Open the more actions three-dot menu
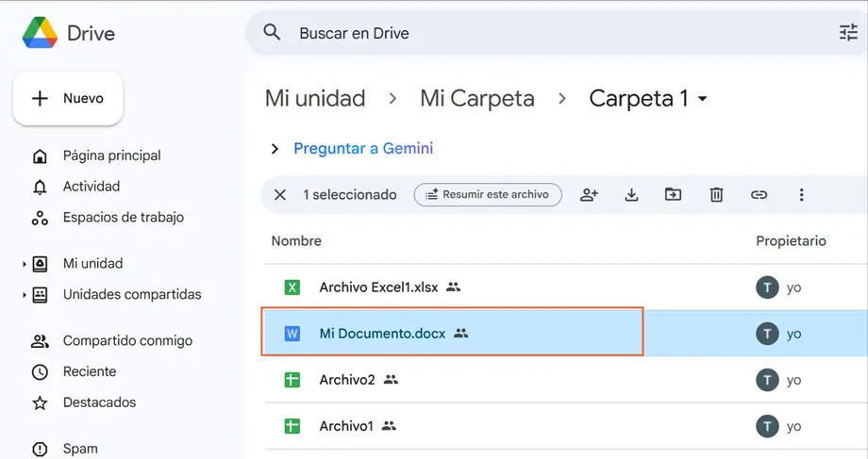 801,195
